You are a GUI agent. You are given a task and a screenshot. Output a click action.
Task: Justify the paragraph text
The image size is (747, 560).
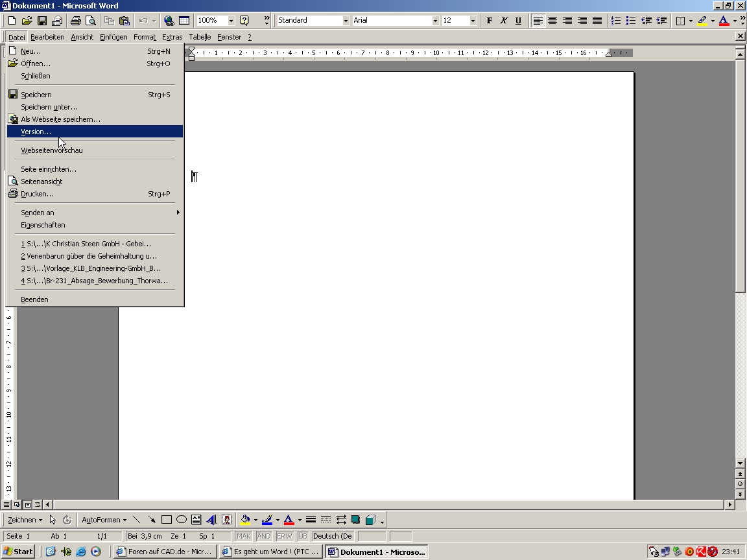pos(597,21)
